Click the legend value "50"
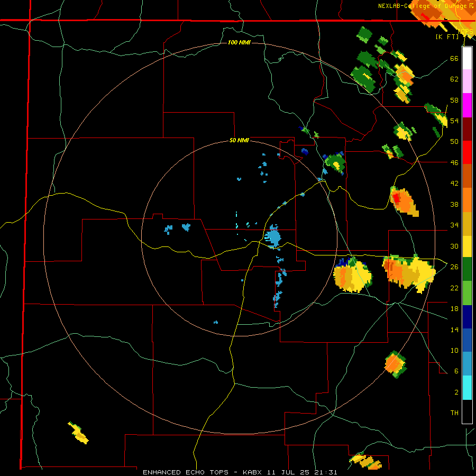476x476 pixels. 454,142
